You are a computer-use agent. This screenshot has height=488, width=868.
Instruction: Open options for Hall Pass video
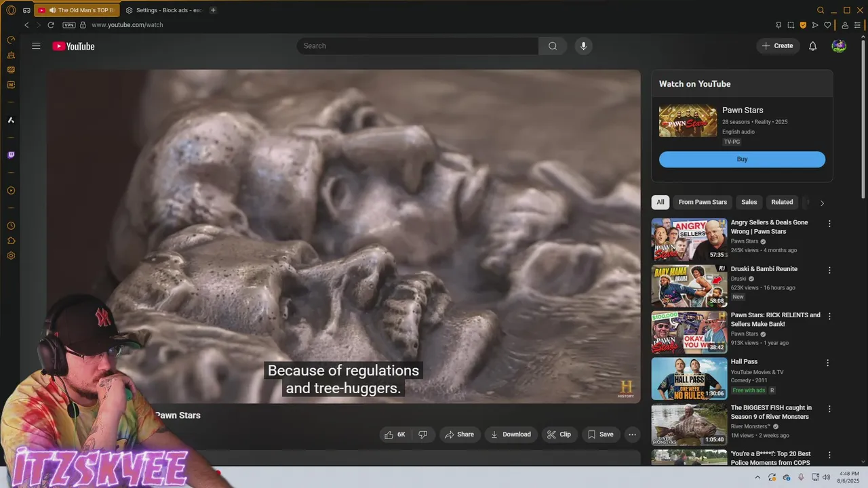tap(829, 363)
